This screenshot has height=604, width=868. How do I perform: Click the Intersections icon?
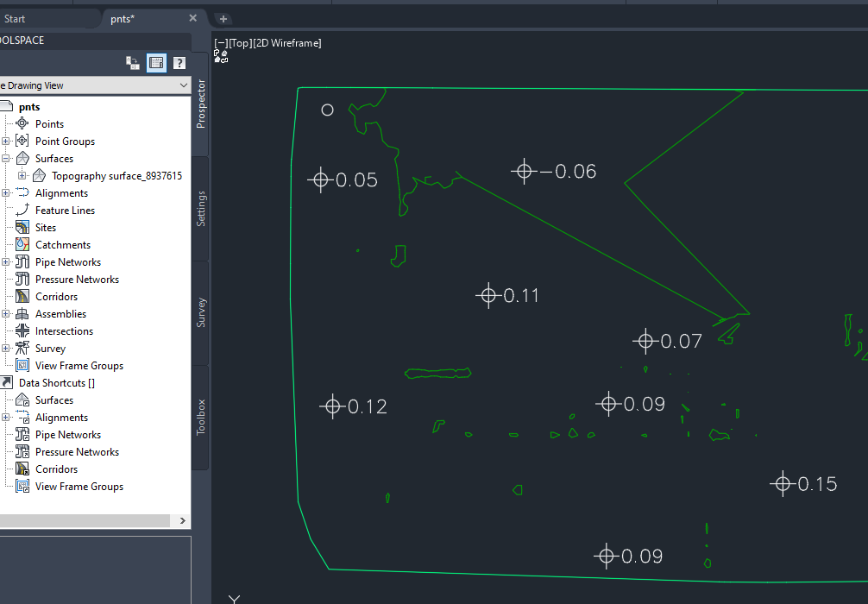point(22,330)
